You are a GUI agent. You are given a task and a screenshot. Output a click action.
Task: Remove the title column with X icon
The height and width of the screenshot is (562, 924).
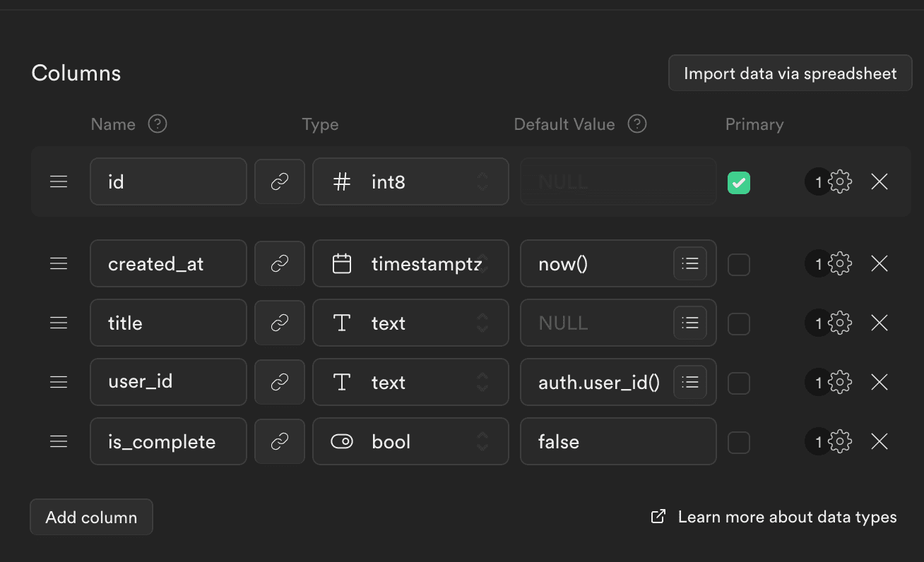879,323
